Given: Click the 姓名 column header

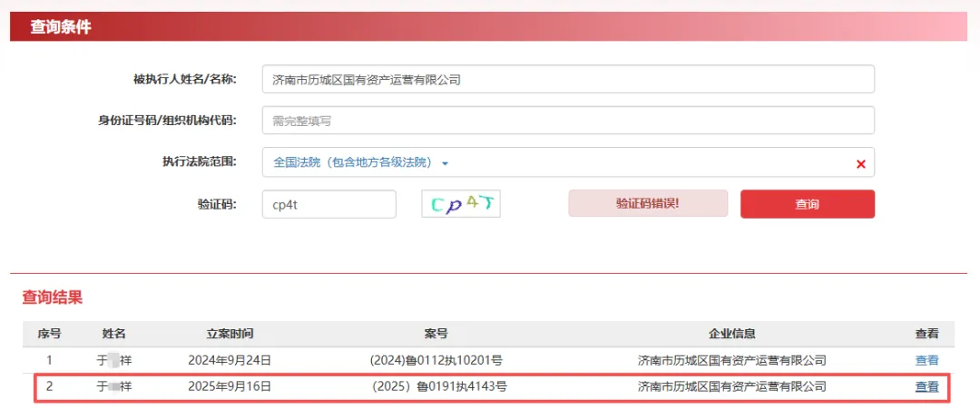Looking at the screenshot, I should [113, 334].
